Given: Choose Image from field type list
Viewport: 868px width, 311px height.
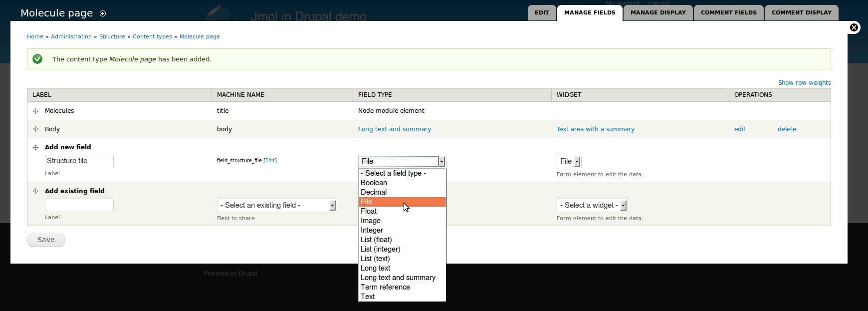Looking at the screenshot, I should pyautogui.click(x=402, y=221).
